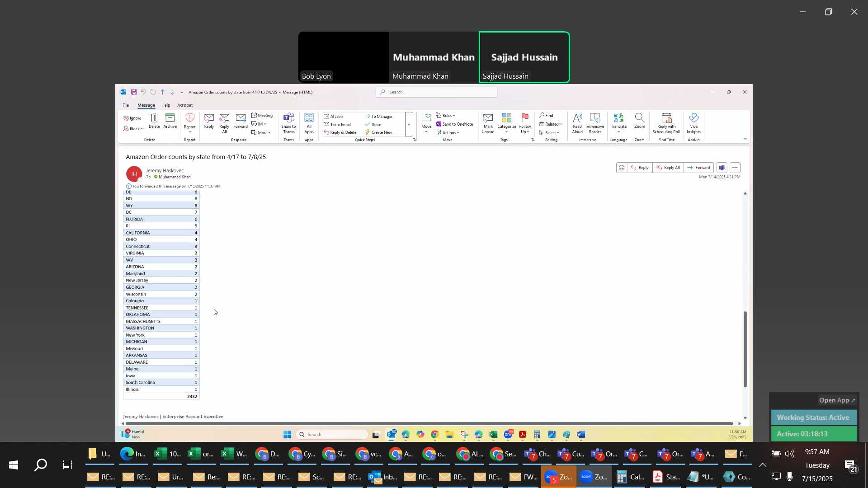Click the Archive icon in ribbon
The image size is (868, 488).
[170, 121]
